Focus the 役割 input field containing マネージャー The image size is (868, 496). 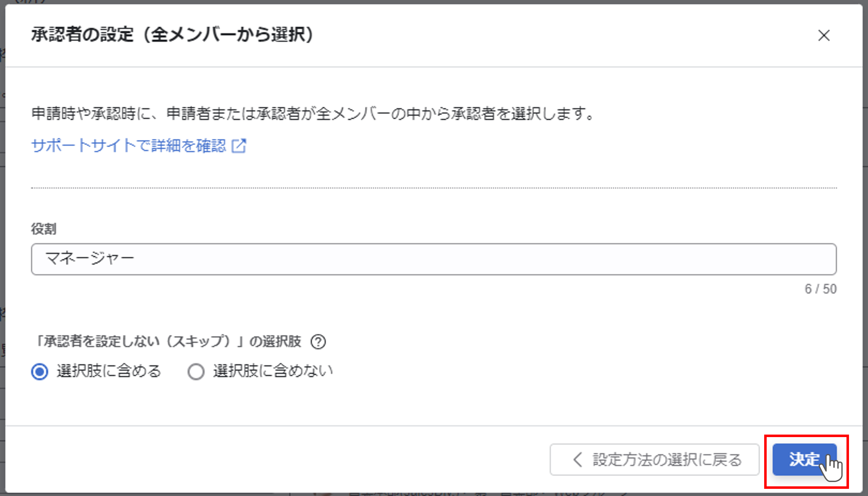tap(434, 259)
